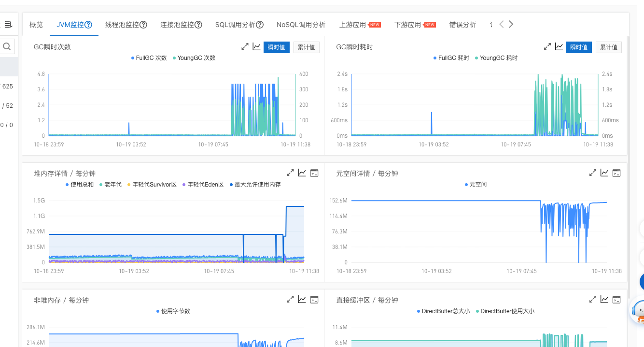Open the help icon beside 连接池监控

[x=198, y=25]
